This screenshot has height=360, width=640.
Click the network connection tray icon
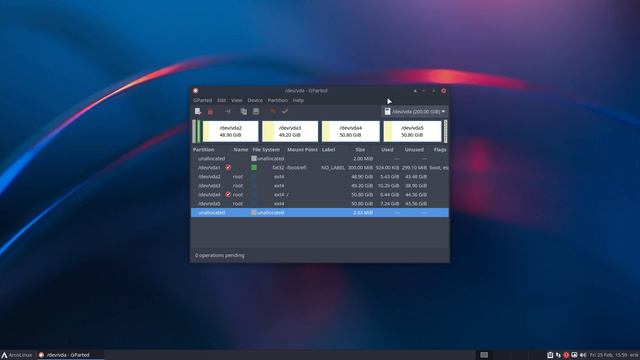[558, 355]
